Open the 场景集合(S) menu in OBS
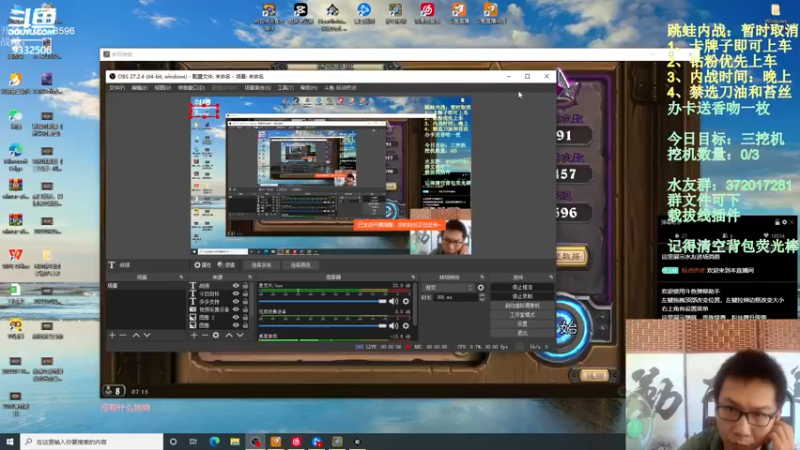The width and height of the screenshot is (800, 450). pos(257,88)
